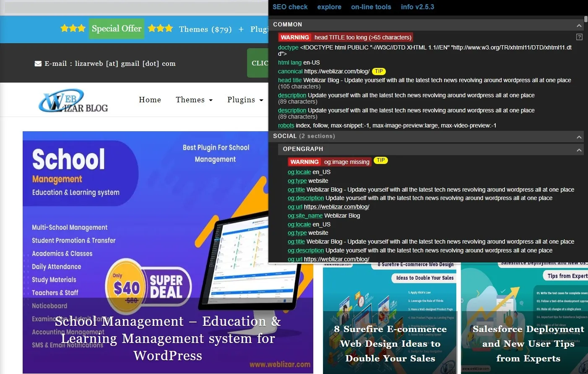Click the Weblizar Blog logo
Image resolution: width=588 pixels, height=374 pixels.
[x=73, y=101]
